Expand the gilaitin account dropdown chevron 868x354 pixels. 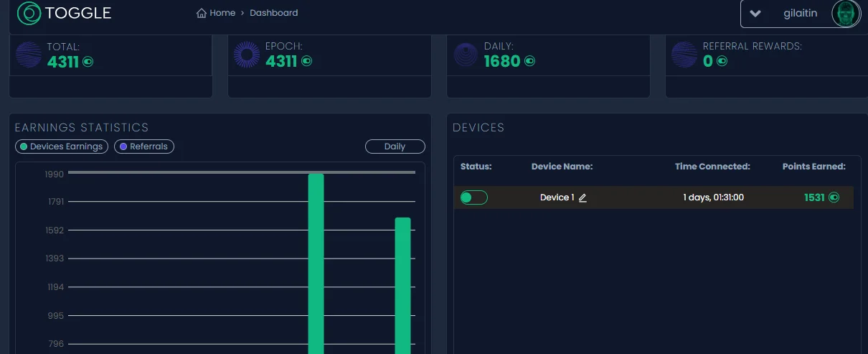(755, 14)
